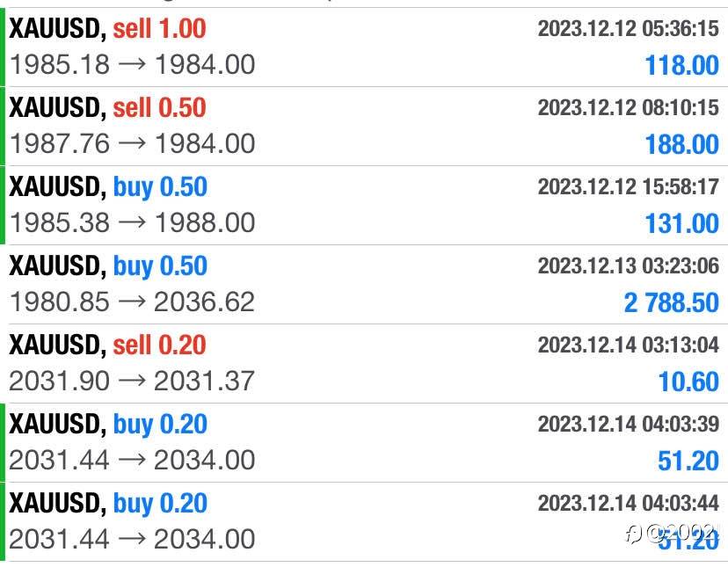
Task: Tap the 2023.12.12 05:36:15 timestamp
Action: [628, 29]
